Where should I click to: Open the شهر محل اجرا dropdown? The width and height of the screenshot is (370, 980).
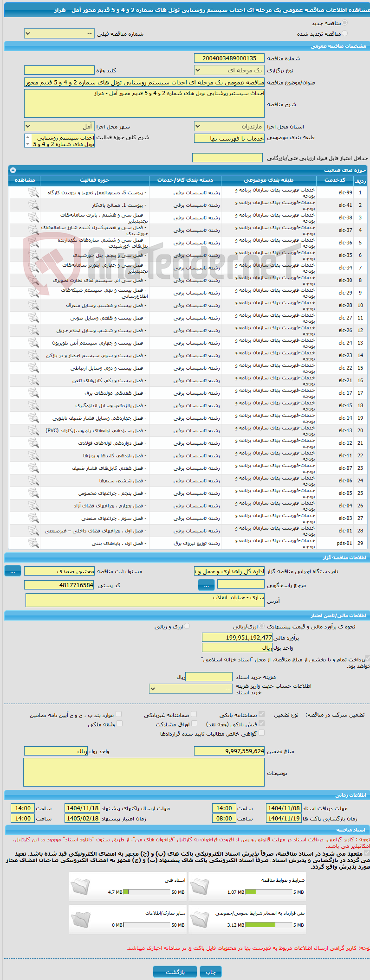coord(59,126)
